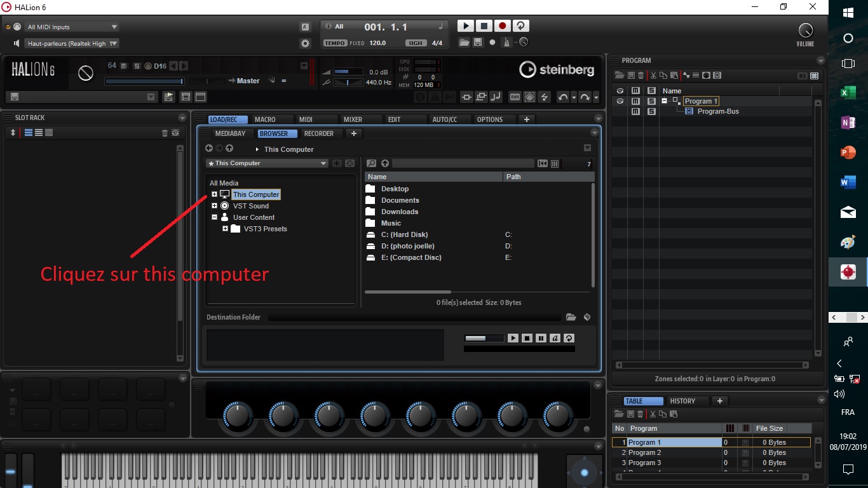Switch to the MIXER tab
This screenshot has width=868, height=488.
(x=353, y=119)
